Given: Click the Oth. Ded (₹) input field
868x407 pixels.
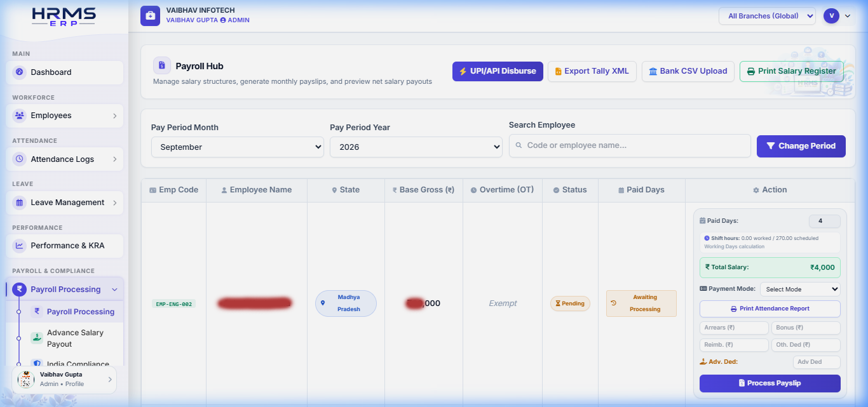Looking at the screenshot, I should pyautogui.click(x=806, y=345).
